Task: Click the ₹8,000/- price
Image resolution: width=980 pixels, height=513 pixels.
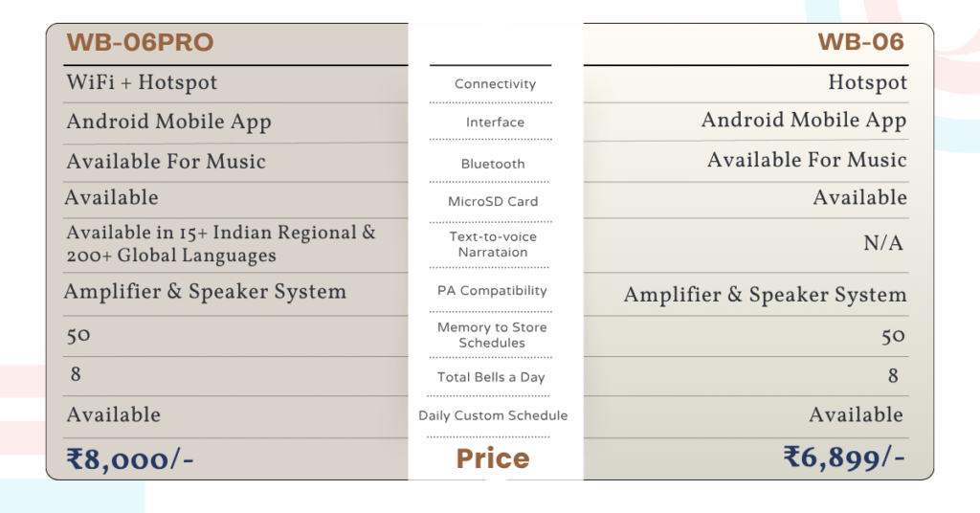Action: pyautogui.click(x=130, y=459)
